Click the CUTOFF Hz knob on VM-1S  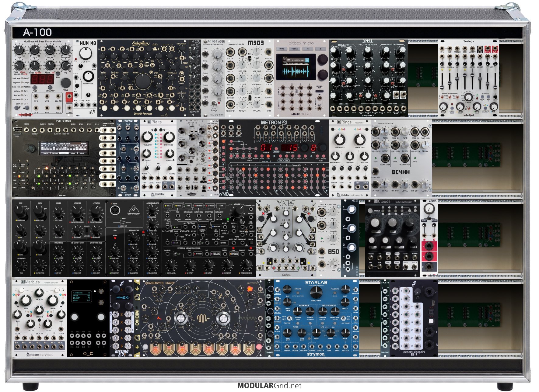368,50
